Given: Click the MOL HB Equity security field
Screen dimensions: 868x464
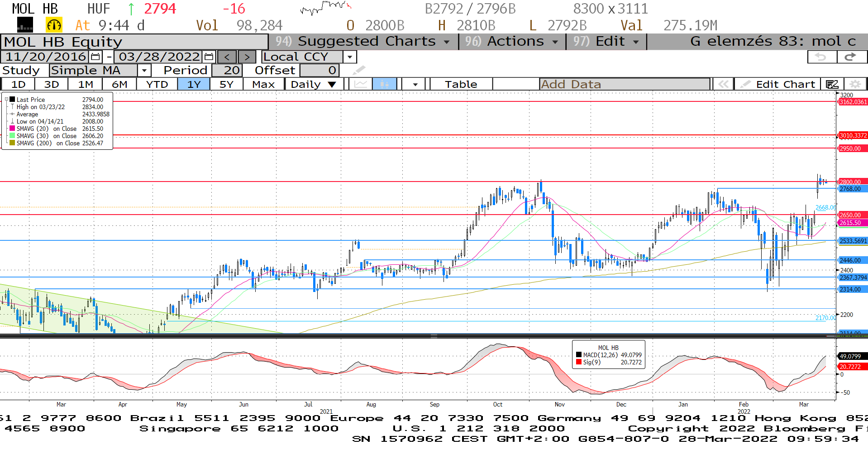Looking at the screenshot, I should [134, 42].
